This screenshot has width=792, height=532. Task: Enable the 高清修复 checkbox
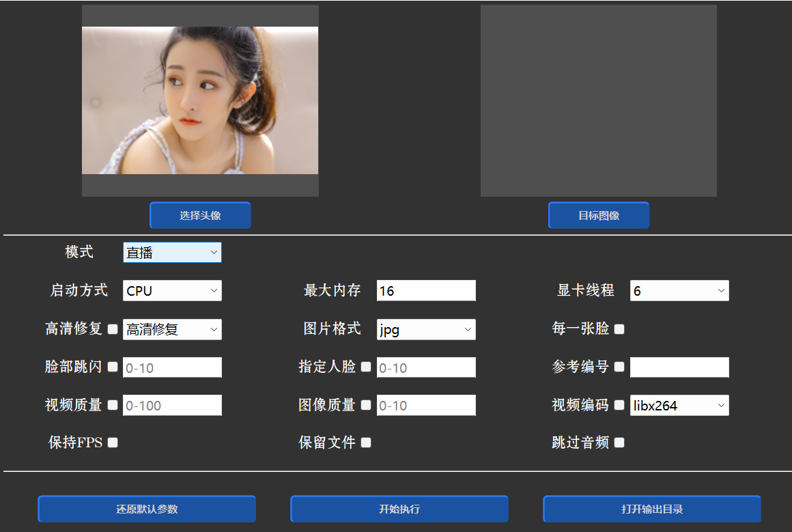tap(112, 329)
